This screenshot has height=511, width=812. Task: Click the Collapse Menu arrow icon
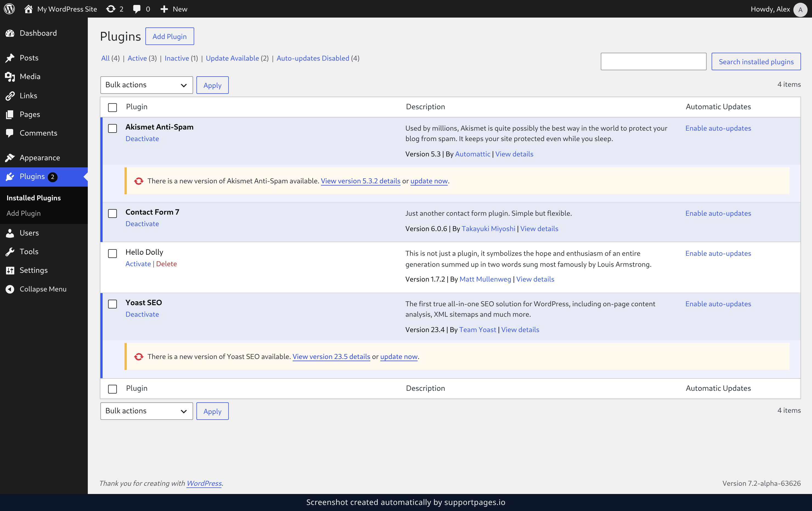click(x=10, y=289)
